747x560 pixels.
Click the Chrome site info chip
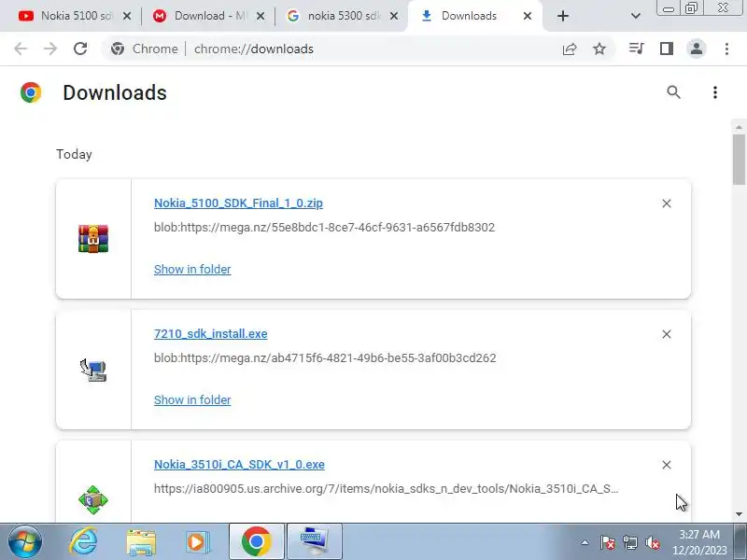click(144, 49)
